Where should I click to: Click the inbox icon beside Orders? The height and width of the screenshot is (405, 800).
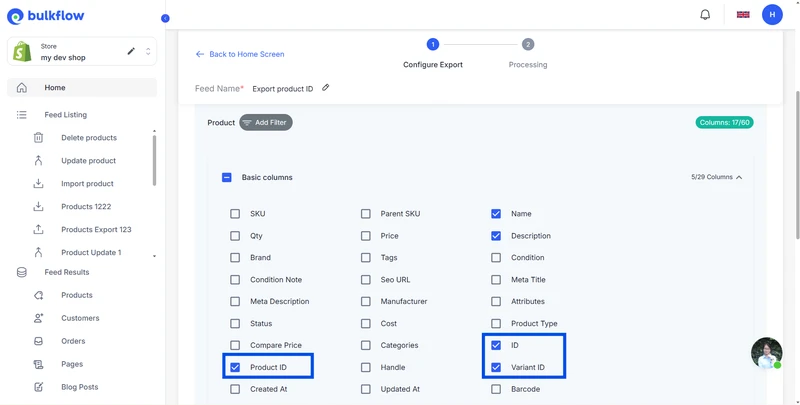38,341
